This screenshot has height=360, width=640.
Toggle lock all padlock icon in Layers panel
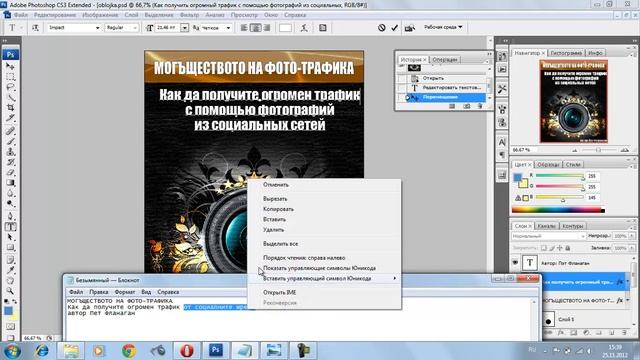point(567,248)
